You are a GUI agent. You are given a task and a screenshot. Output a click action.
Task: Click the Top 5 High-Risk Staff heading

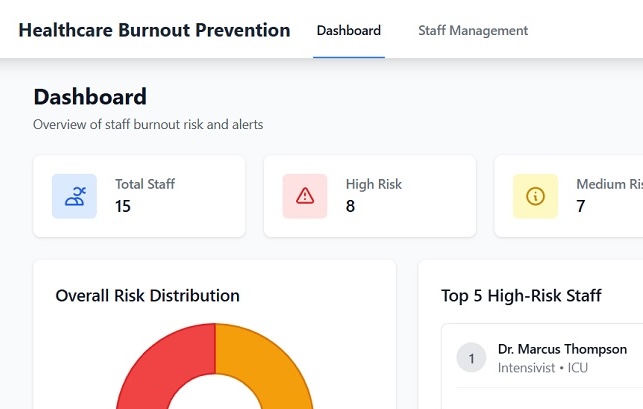(x=521, y=295)
